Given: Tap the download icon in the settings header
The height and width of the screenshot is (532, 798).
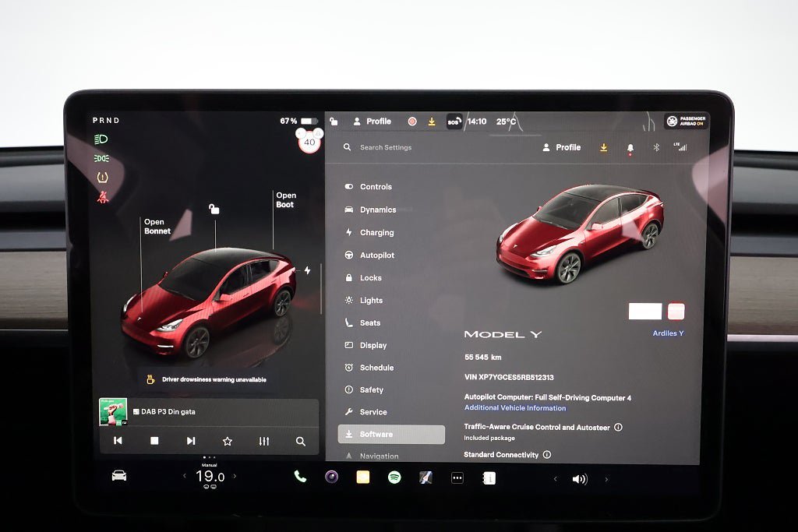Looking at the screenshot, I should [604, 147].
